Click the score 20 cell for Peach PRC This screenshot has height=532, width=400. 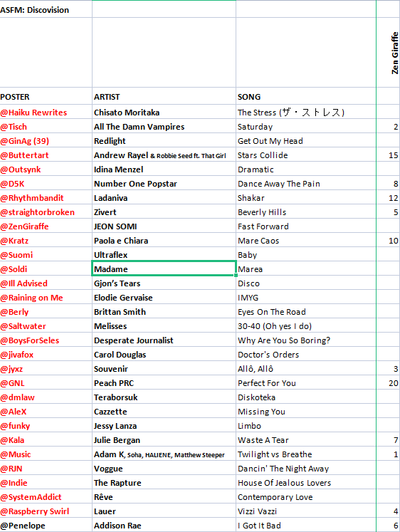[389, 382]
